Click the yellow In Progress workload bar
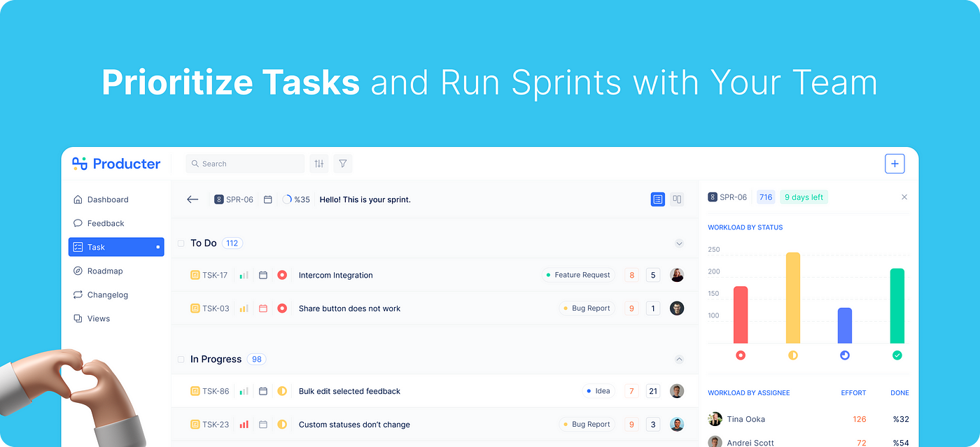Viewport: 980px width, 447px height. [793, 298]
